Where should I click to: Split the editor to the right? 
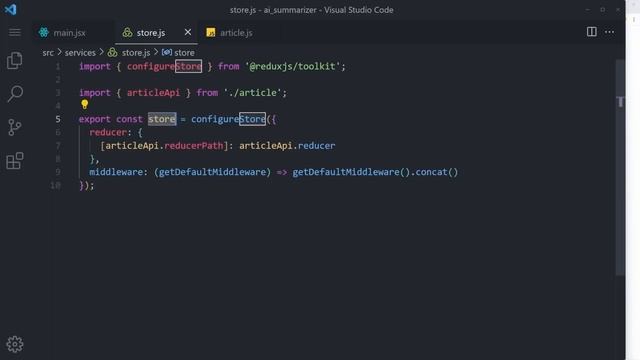click(x=591, y=32)
